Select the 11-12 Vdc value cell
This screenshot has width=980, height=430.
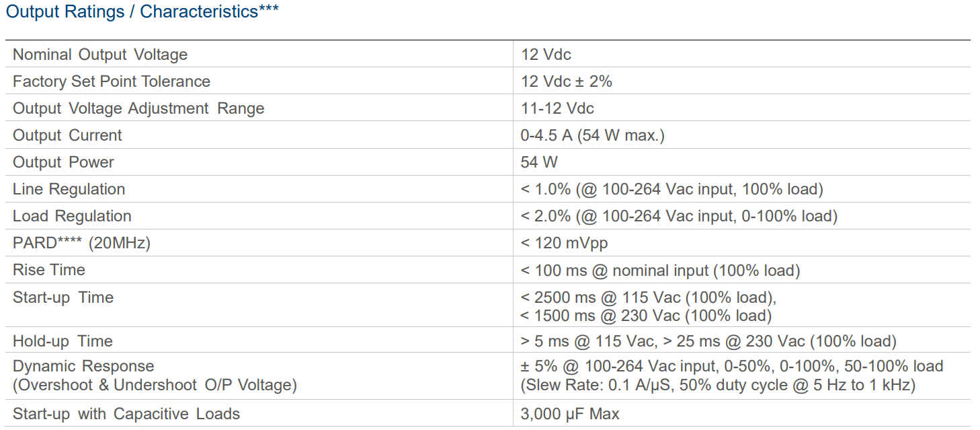(557, 108)
